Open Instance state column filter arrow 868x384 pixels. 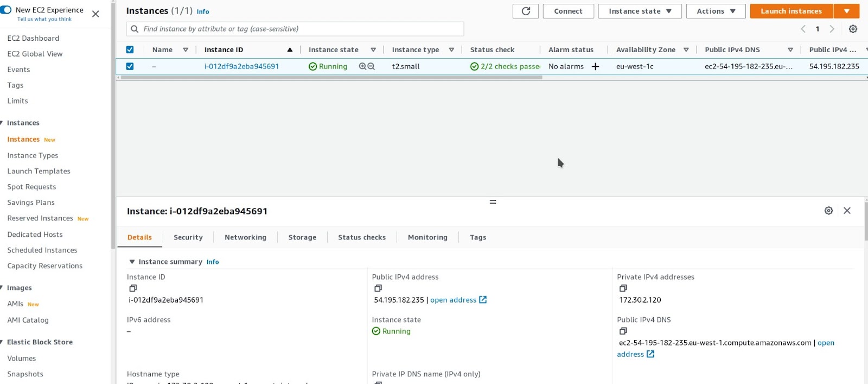(x=373, y=50)
